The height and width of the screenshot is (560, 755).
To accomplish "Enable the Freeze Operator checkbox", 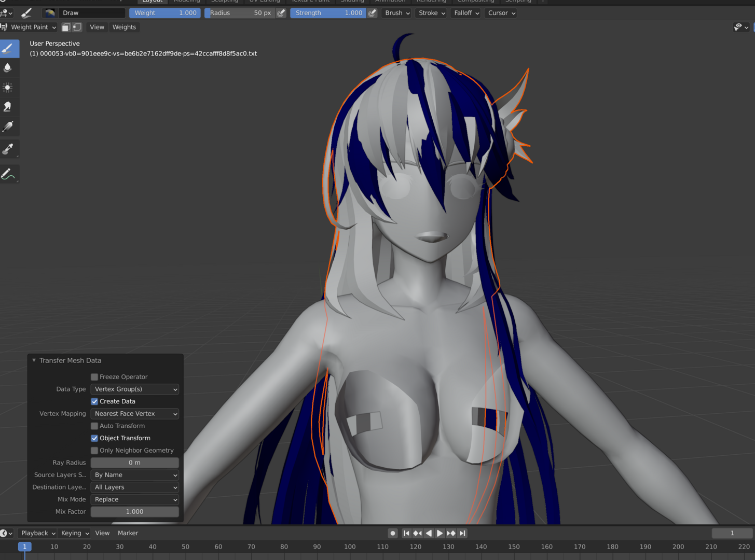I will coord(94,377).
